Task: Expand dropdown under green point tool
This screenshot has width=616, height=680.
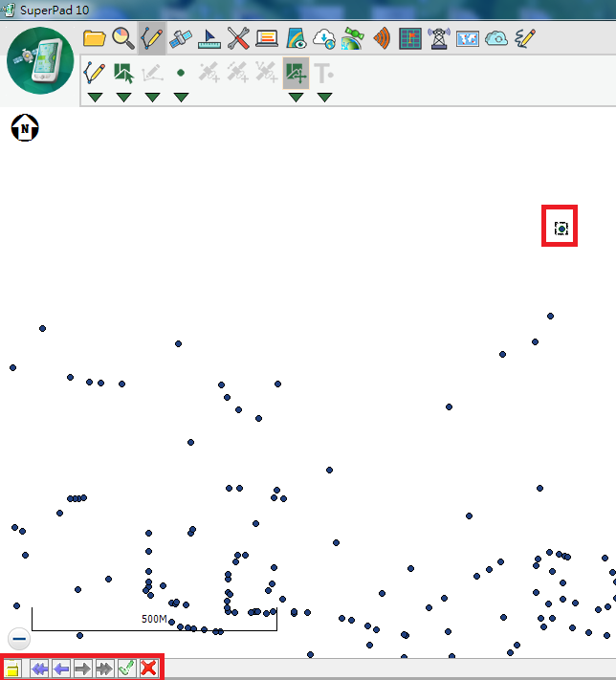Action: [x=181, y=98]
